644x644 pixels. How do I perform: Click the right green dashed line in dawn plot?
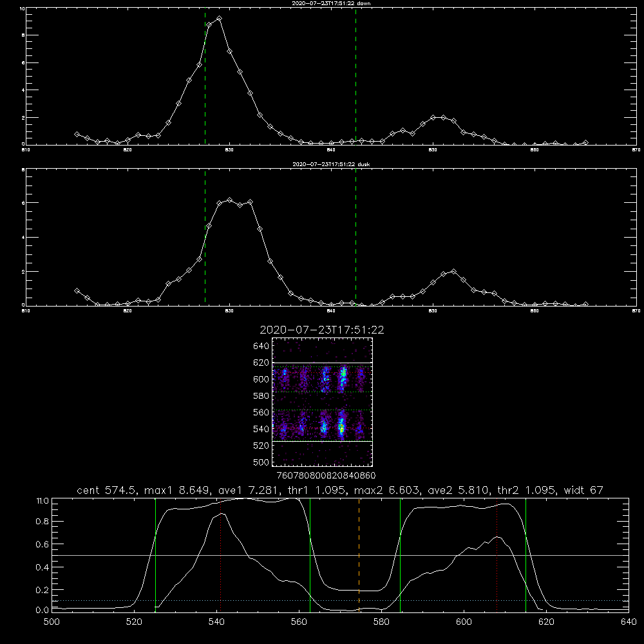[x=355, y=76]
